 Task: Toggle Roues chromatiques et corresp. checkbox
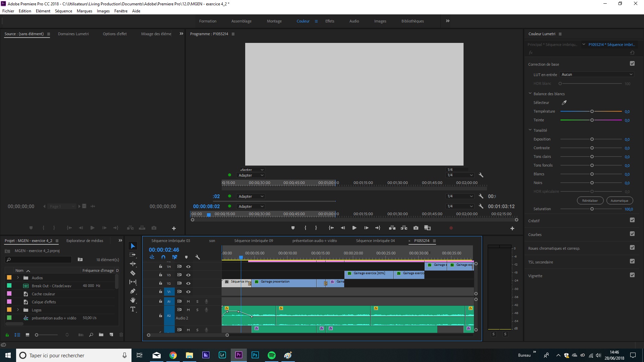coord(632,248)
